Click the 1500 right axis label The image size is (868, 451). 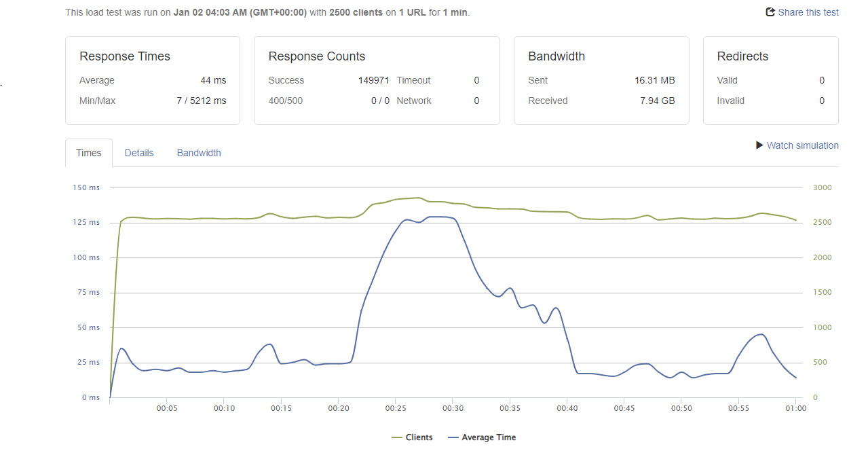click(822, 293)
